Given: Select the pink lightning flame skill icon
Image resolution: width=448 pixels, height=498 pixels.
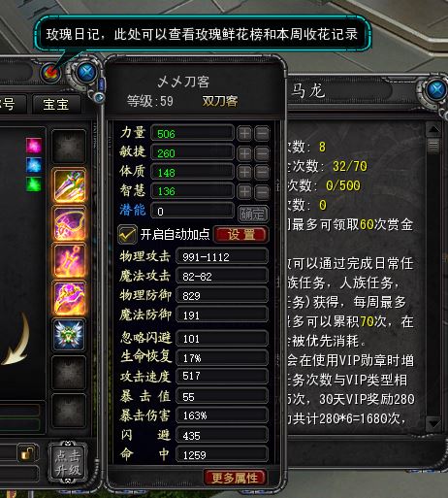Looking at the screenshot, I should click(x=69, y=260).
